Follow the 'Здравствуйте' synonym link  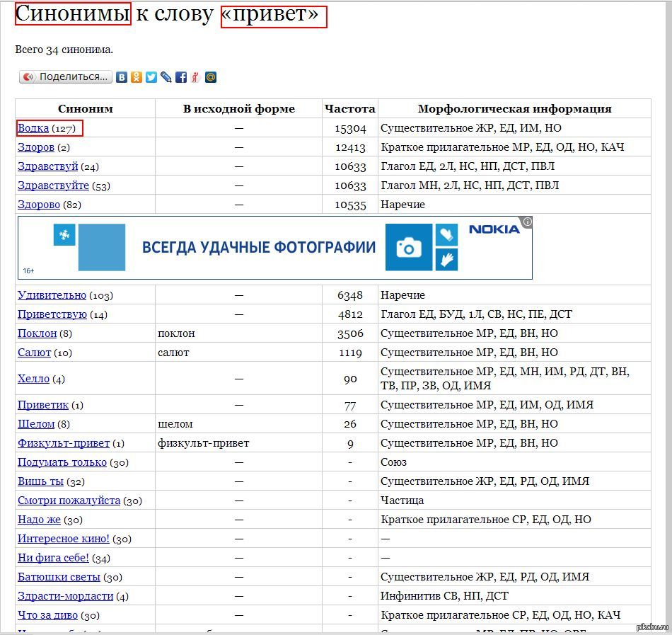(53, 185)
